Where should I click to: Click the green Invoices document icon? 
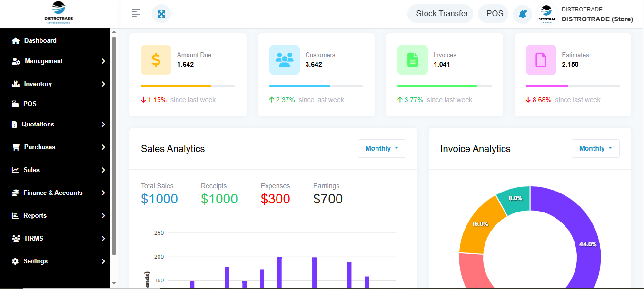[x=413, y=60]
